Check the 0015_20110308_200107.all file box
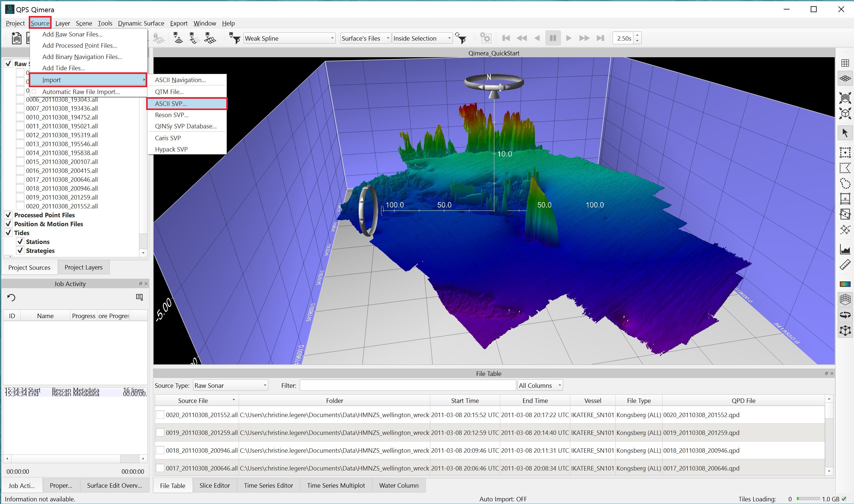This screenshot has width=854, height=504. coord(20,162)
